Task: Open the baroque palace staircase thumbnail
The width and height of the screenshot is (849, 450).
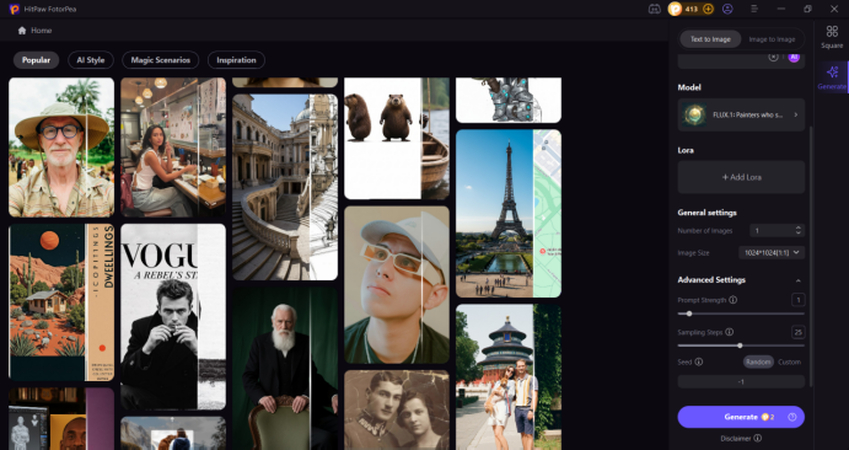Action: pyautogui.click(x=285, y=187)
